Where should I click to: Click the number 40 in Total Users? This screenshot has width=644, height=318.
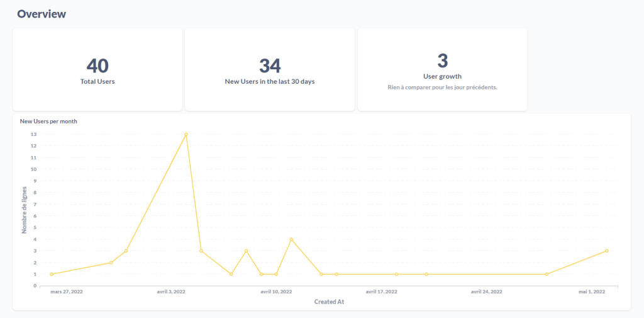click(x=97, y=65)
